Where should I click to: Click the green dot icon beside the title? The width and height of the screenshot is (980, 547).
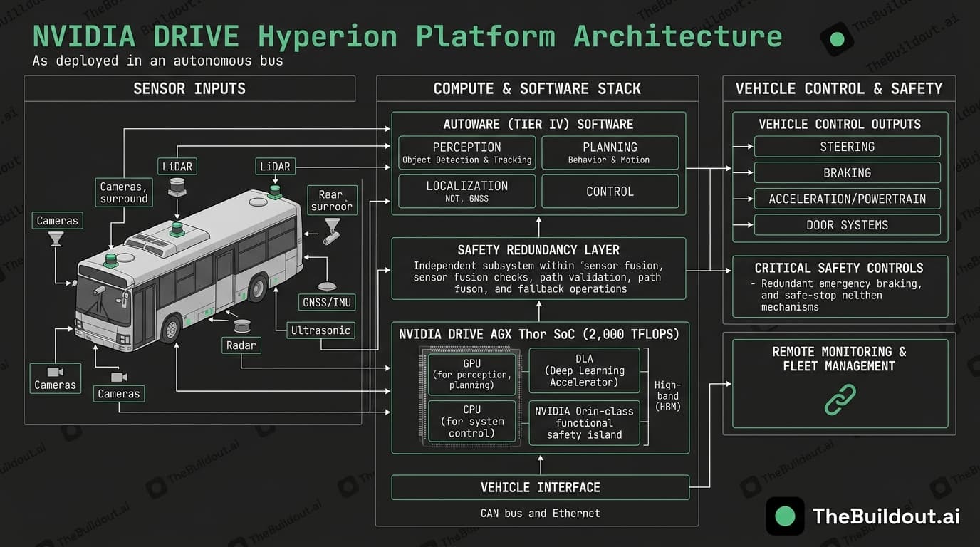[836, 38]
